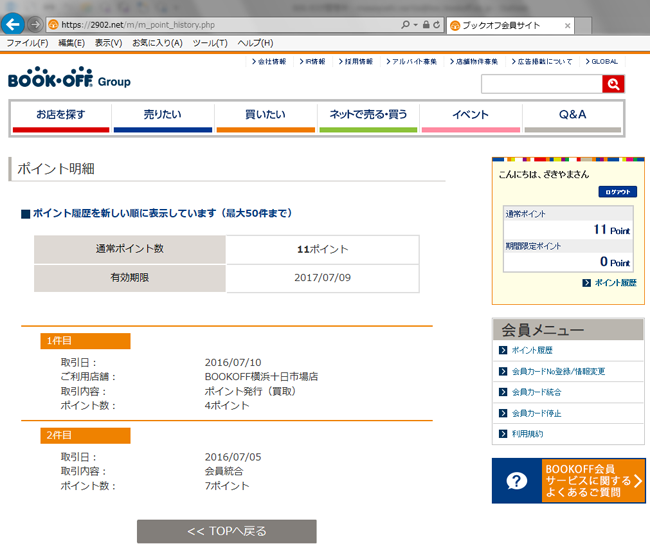650x546 pixels.
Task: Open the ファイル(F) menu
Action: (27, 43)
